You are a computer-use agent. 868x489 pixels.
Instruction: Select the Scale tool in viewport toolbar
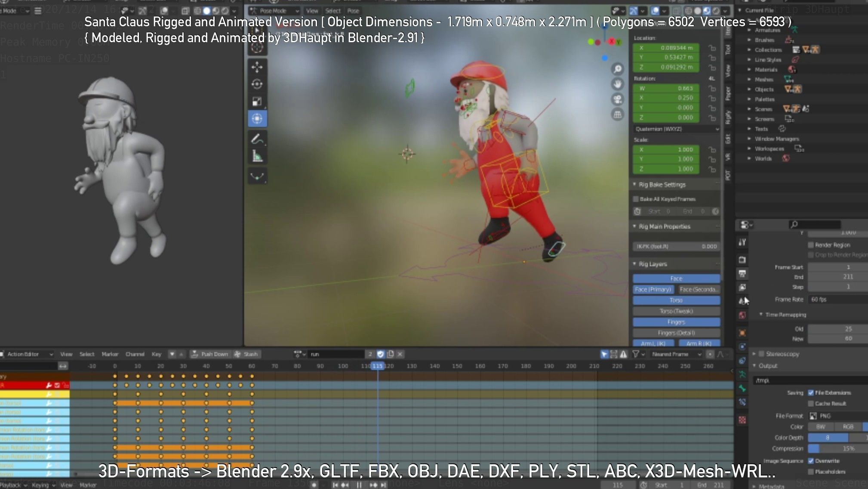(257, 102)
